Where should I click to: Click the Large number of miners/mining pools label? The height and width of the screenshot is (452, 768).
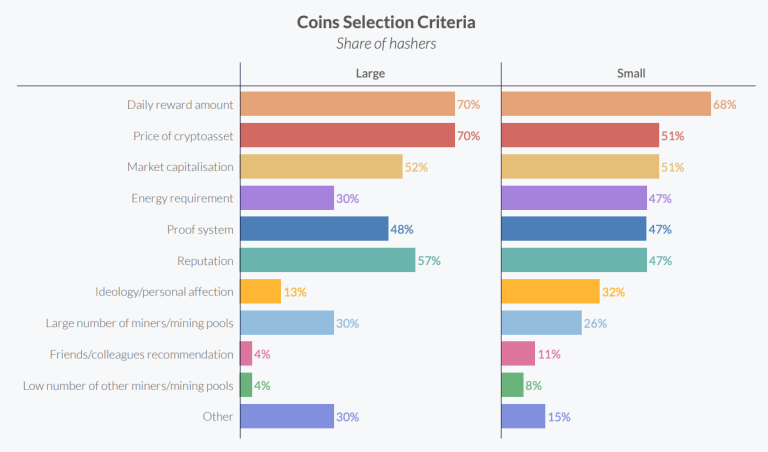click(139, 323)
